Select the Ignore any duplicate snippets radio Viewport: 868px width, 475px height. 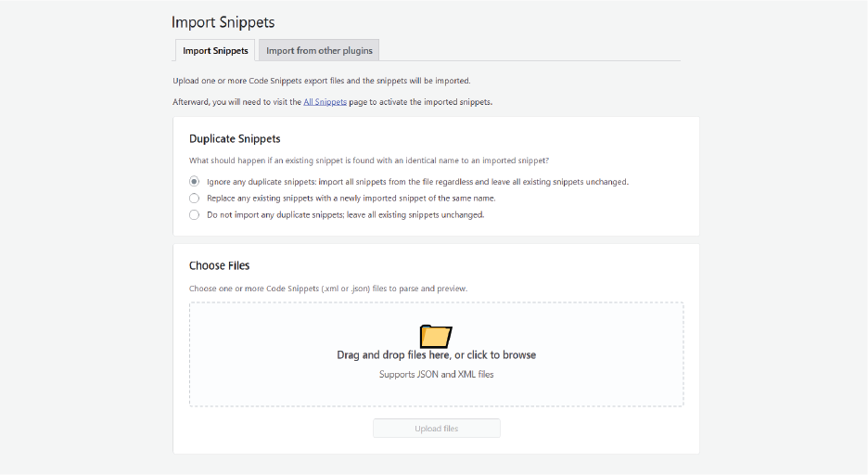click(195, 182)
